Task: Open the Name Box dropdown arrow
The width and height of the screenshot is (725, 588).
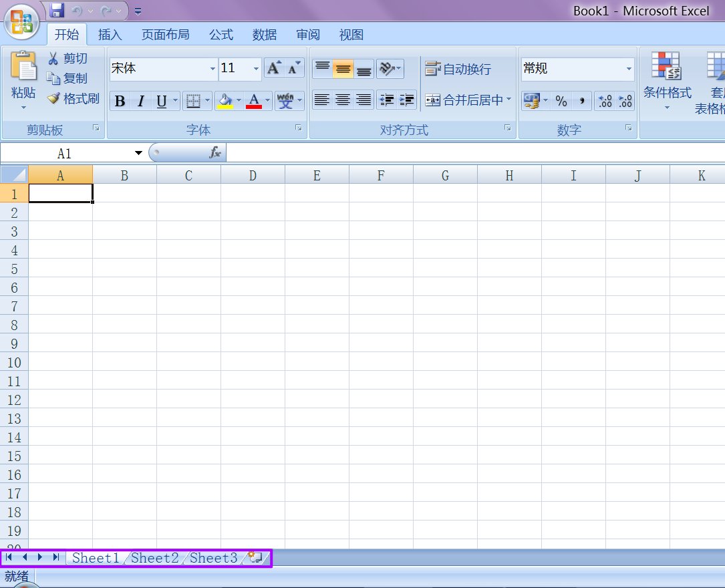Action: tap(138, 153)
